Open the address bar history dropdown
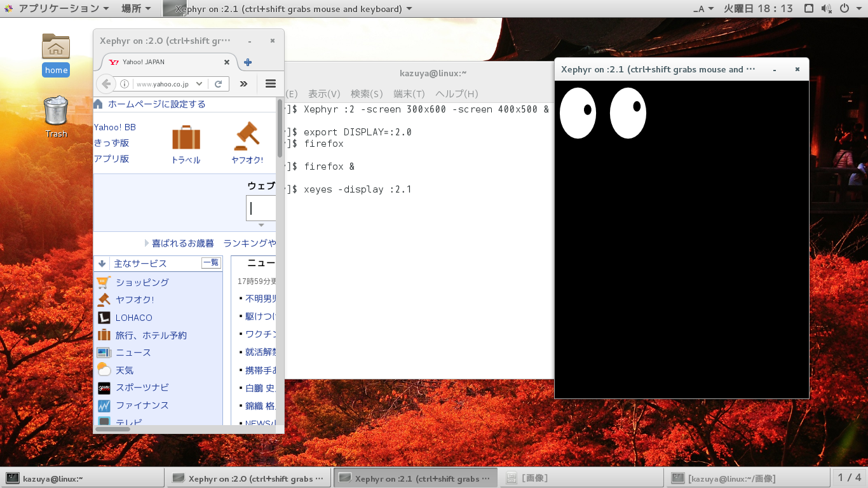This screenshot has width=868, height=488. click(198, 83)
